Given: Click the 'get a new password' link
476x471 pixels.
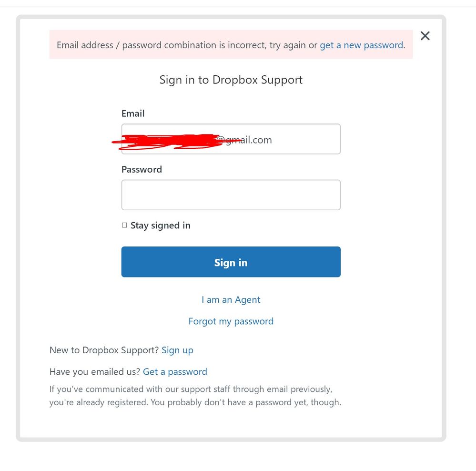Looking at the screenshot, I should pyautogui.click(x=361, y=45).
